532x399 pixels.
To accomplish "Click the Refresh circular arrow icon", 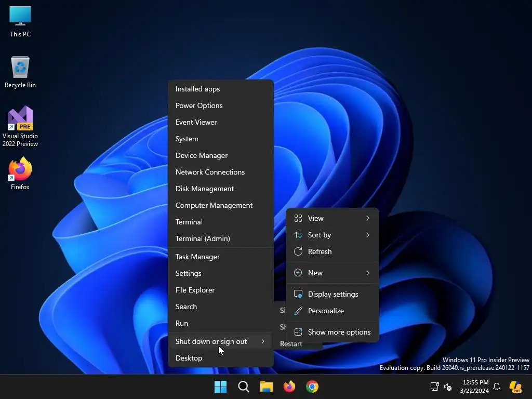I will (x=298, y=251).
